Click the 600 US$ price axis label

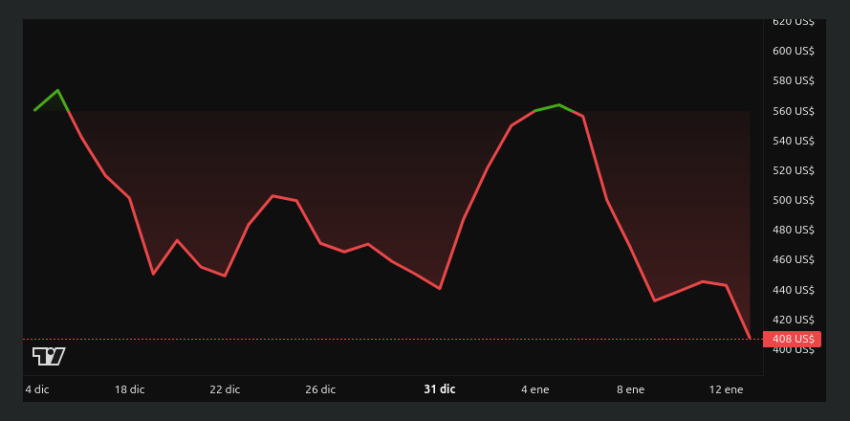coord(794,51)
